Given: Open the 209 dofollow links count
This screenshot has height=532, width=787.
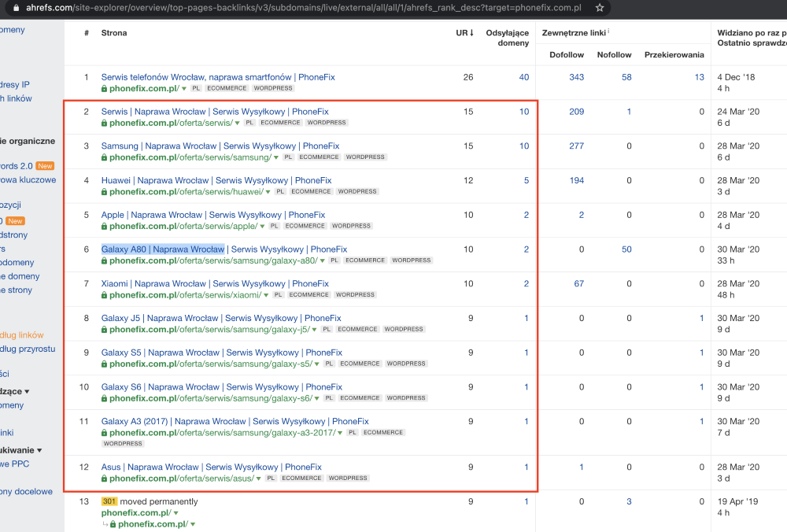Looking at the screenshot, I should click(577, 112).
